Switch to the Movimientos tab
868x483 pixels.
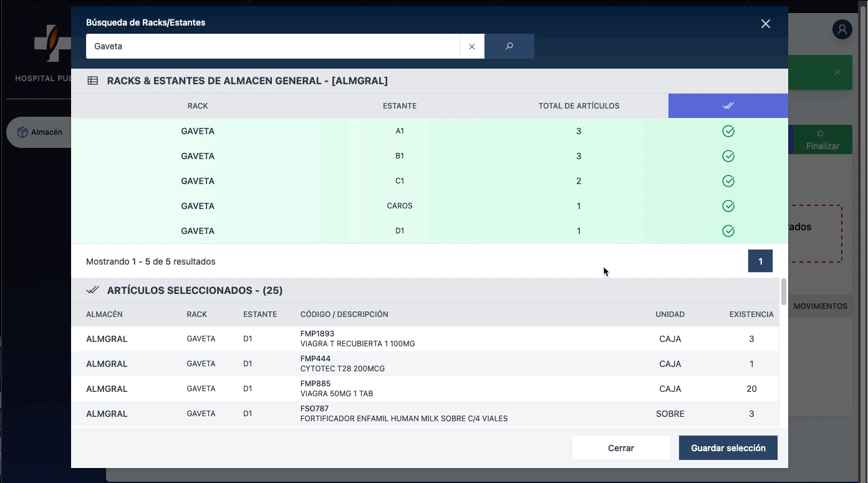coord(820,306)
